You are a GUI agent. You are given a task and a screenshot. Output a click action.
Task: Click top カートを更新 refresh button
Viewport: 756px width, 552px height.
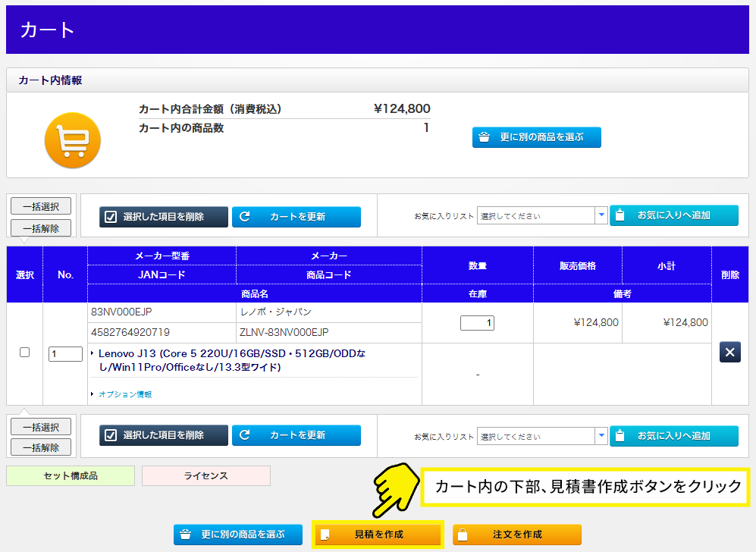(296, 217)
